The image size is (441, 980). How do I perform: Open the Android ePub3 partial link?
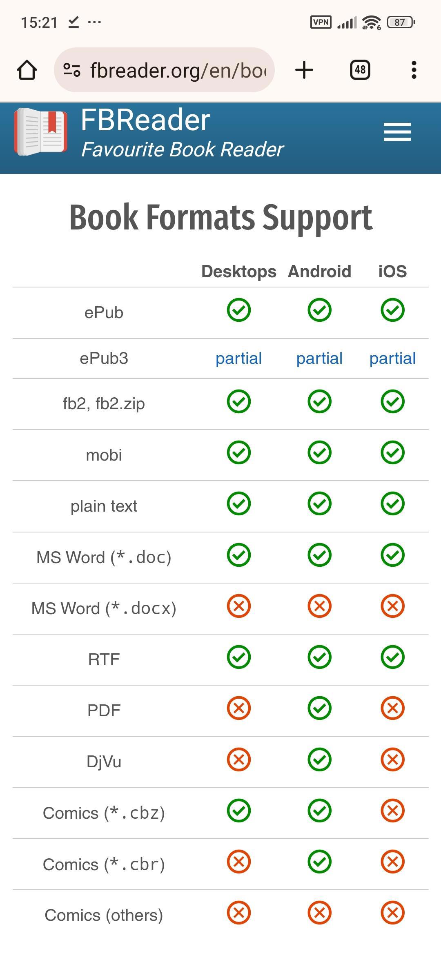(x=319, y=359)
